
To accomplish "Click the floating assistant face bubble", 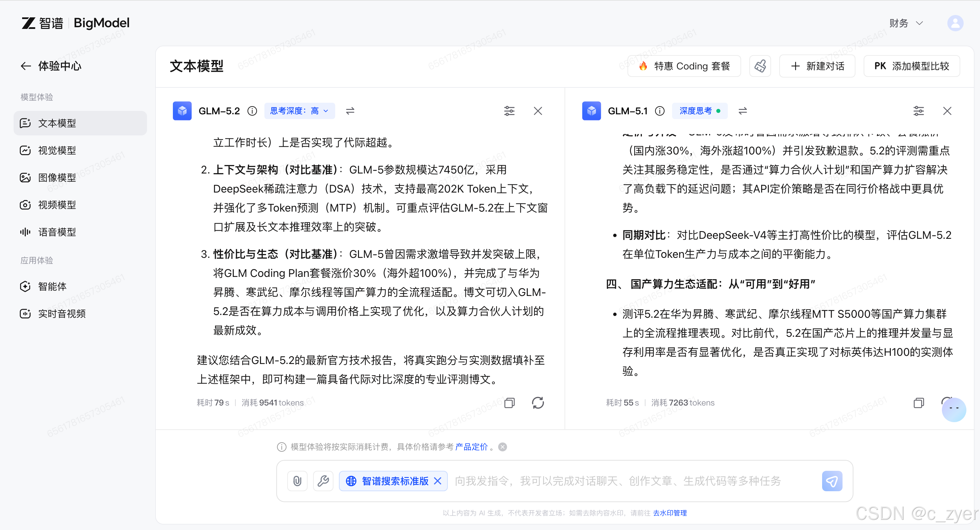I will [x=953, y=410].
